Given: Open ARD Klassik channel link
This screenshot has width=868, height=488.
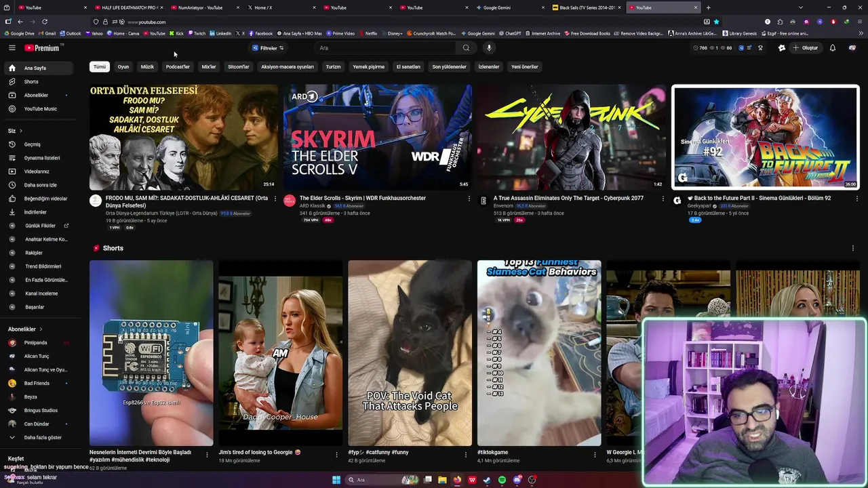Looking at the screenshot, I should (313, 206).
